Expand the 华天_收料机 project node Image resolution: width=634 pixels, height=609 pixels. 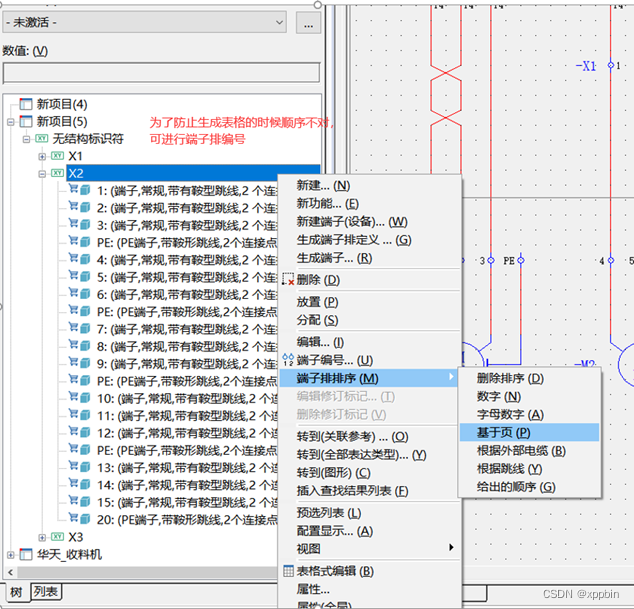tap(11, 554)
